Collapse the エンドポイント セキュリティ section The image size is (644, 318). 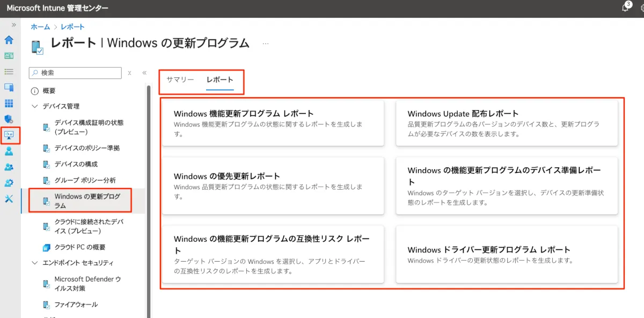click(35, 263)
